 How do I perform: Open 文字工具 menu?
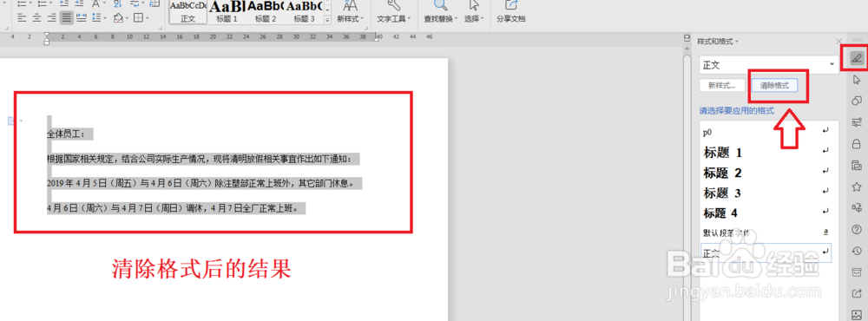coord(393,12)
